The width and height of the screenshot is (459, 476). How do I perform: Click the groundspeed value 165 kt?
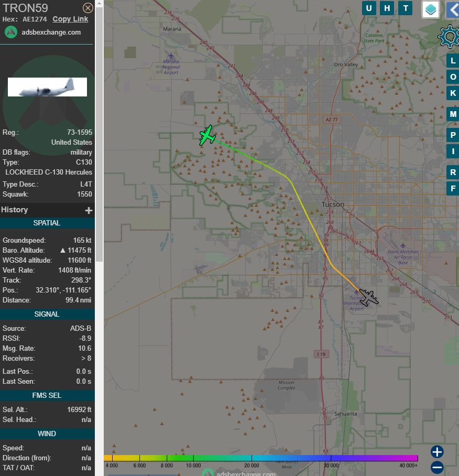tap(82, 241)
